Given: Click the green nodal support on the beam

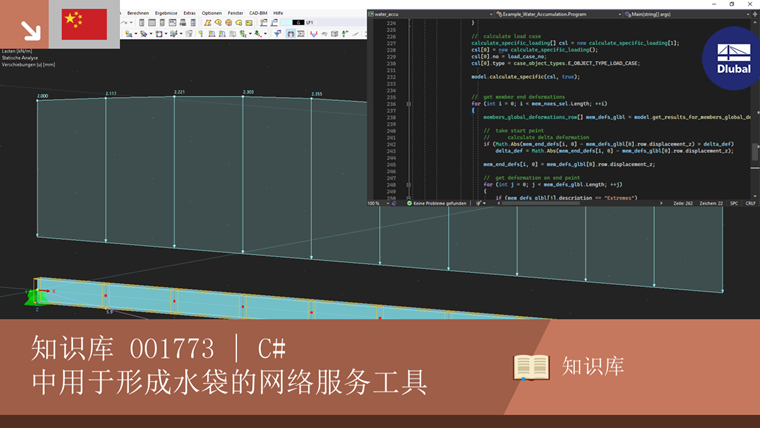Looking at the screenshot, I should (x=37, y=297).
